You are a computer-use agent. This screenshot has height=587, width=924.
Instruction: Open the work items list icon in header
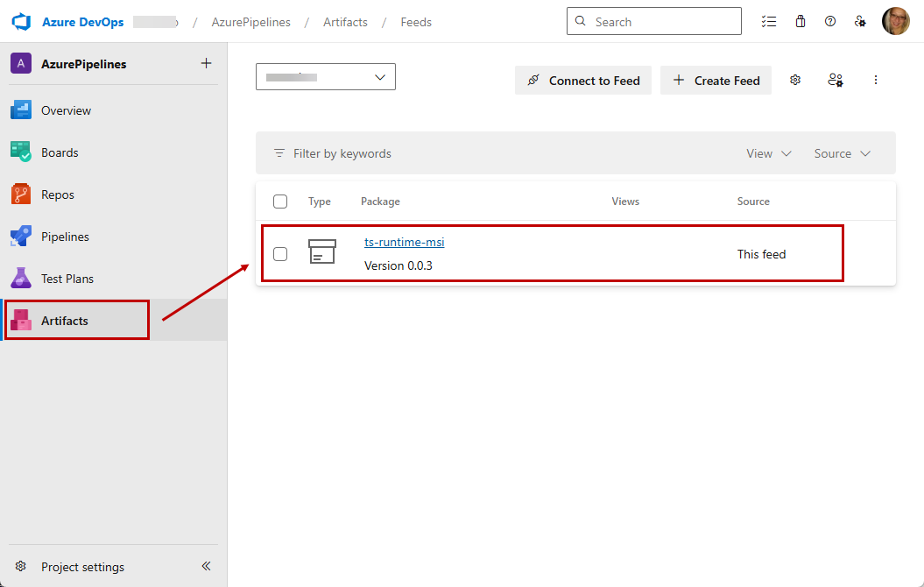[768, 22]
